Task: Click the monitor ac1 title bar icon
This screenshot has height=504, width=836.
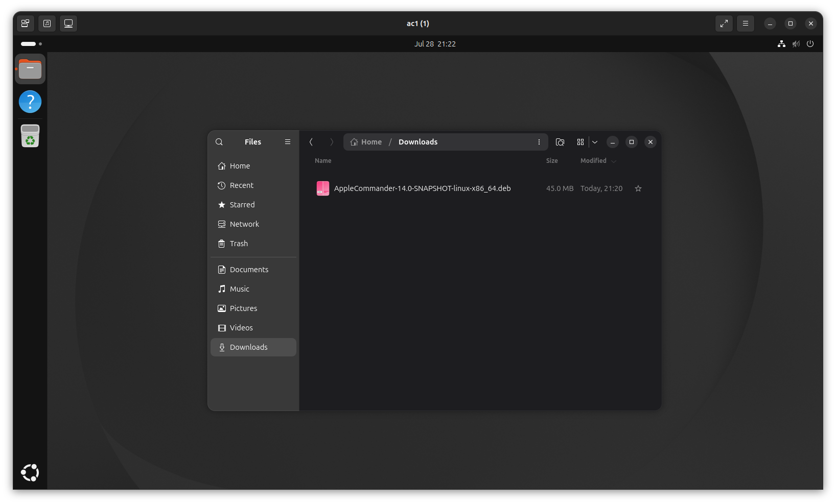Action: 68,23
